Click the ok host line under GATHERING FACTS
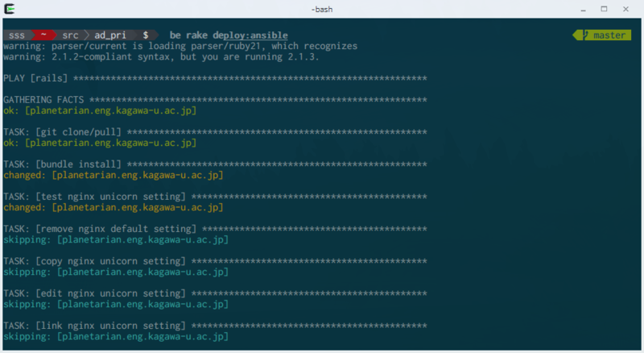Image resolution: width=644 pixels, height=353 pixels. (100, 110)
